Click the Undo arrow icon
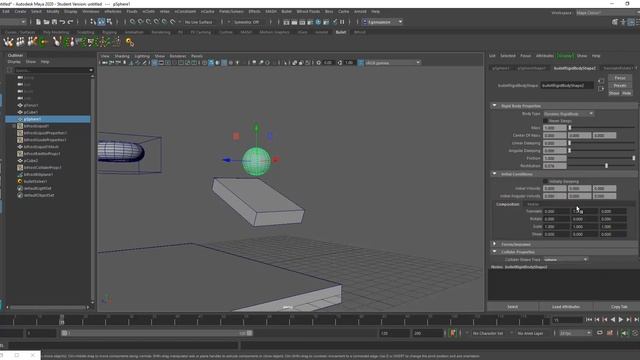Screen dimensions: 640x360 (x=62, y=22)
